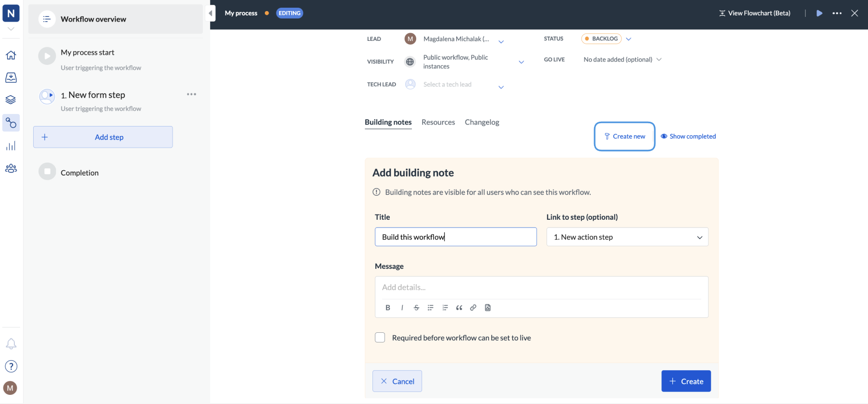The height and width of the screenshot is (404, 868).
Task: Apply bold formatting in message editor
Action: click(x=388, y=308)
